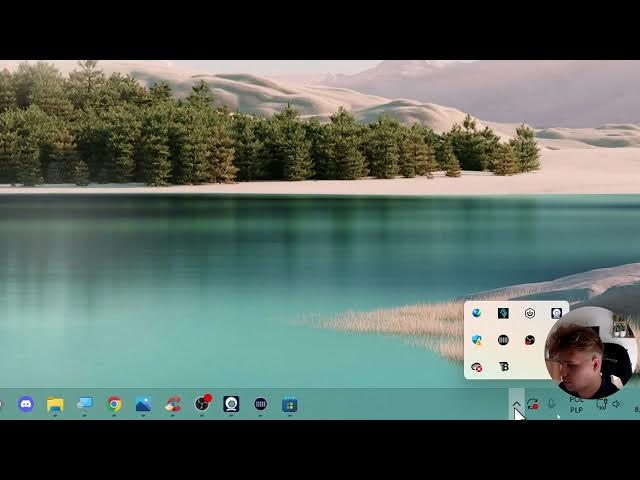
Task: Open network settings from tray icon
Action: pos(602,404)
